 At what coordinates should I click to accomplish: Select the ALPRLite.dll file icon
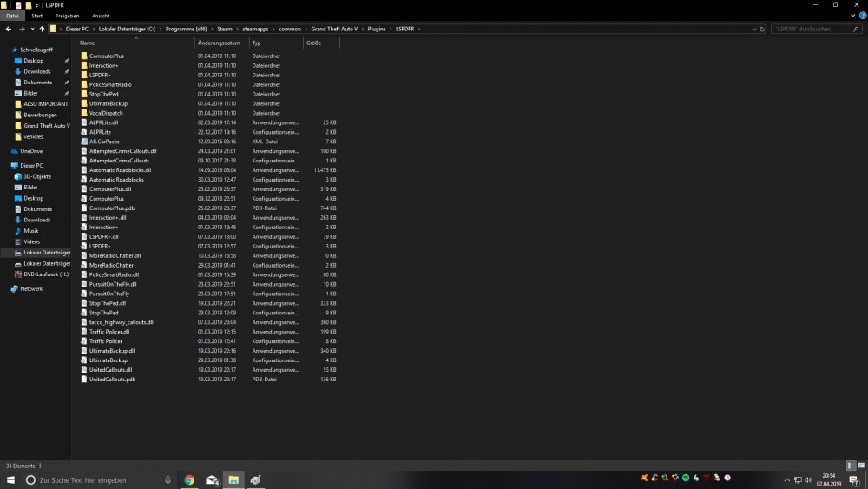[x=84, y=122]
